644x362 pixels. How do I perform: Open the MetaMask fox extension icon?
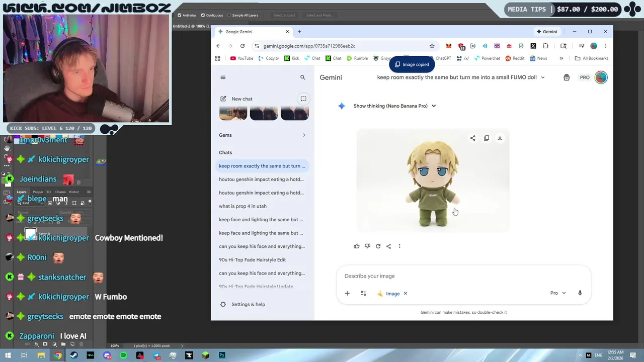click(x=448, y=46)
